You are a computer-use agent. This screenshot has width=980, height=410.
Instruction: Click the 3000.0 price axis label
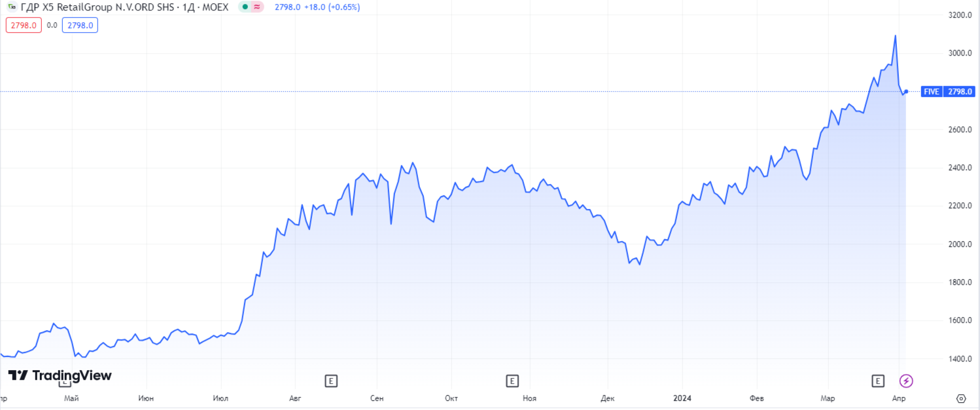click(x=960, y=53)
